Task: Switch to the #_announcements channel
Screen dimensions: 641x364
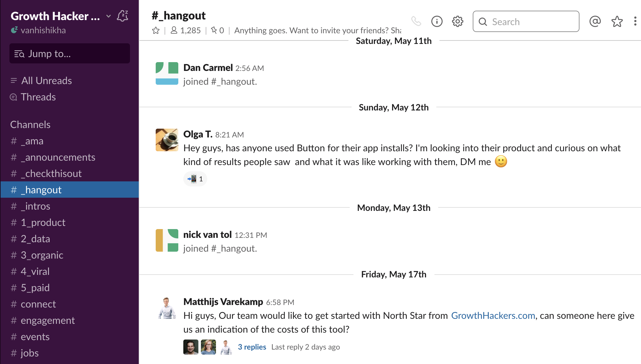Action: click(58, 157)
